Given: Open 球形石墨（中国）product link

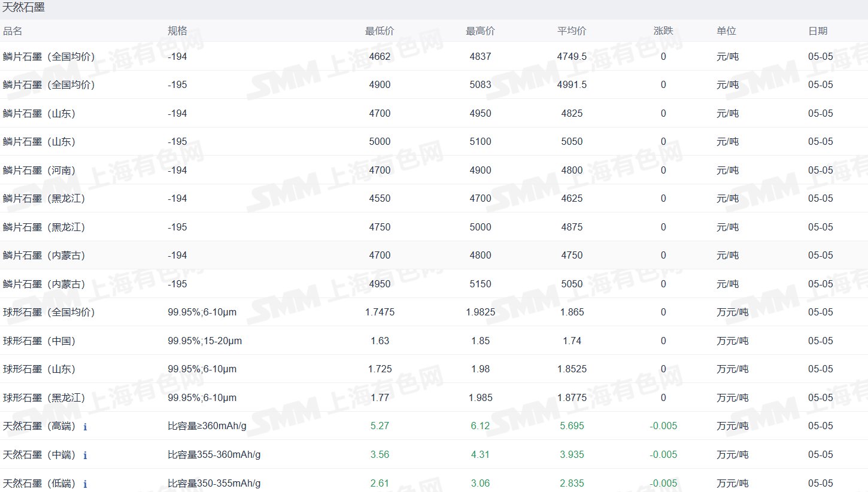Looking at the screenshot, I should [x=40, y=341].
